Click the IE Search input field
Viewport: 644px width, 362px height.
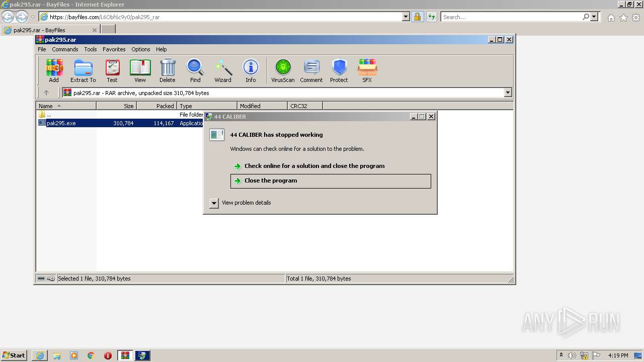point(511,17)
